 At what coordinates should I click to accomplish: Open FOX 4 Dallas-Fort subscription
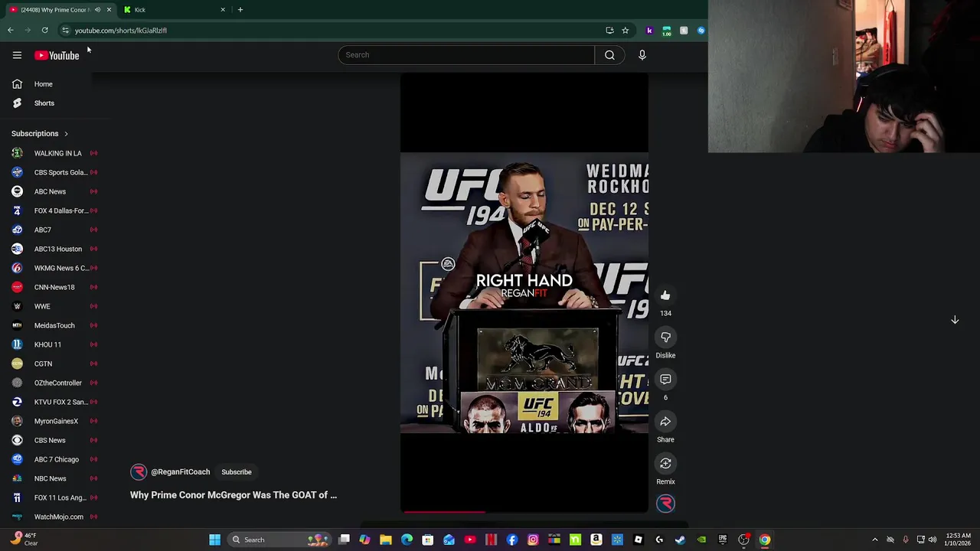[54, 210]
